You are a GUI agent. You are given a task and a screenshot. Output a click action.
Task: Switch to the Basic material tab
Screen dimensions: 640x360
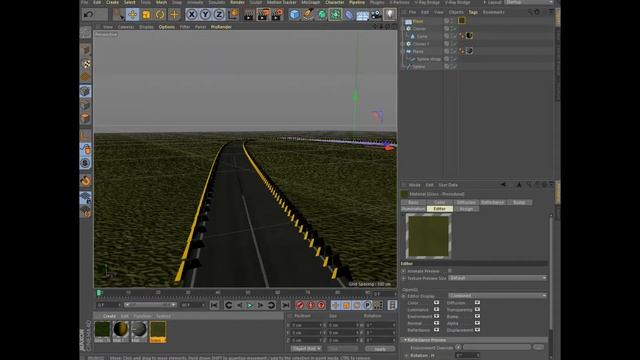pos(413,202)
